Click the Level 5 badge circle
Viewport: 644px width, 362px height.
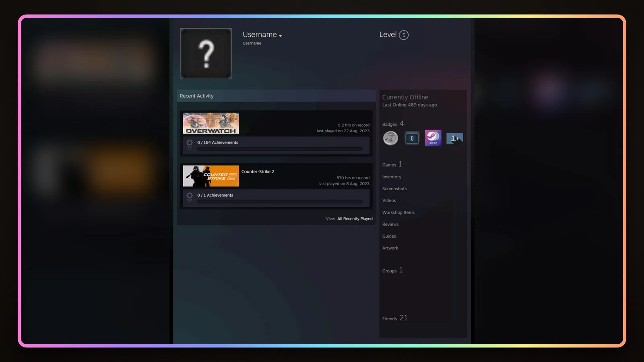click(404, 35)
